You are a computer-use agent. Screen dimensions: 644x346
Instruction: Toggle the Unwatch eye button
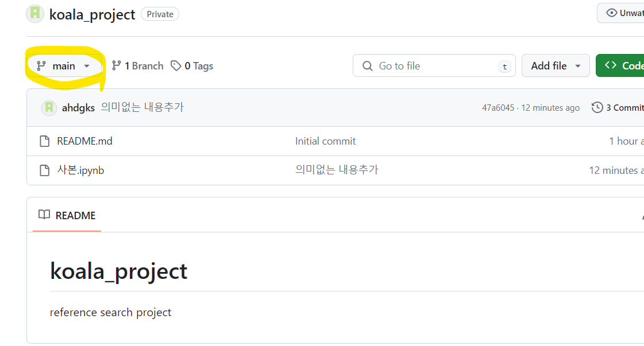coord(620,13)
